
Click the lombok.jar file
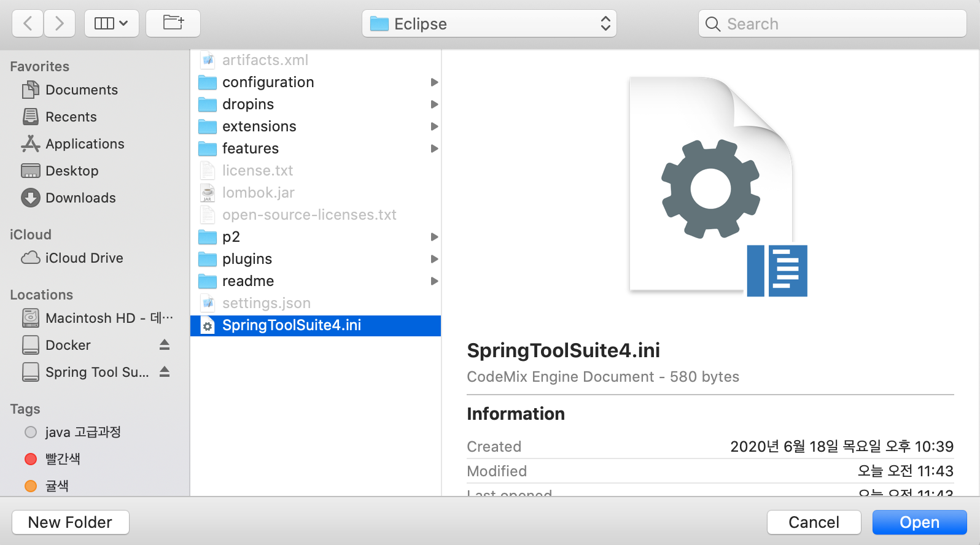pyautogui.click(x=316, y=193)
